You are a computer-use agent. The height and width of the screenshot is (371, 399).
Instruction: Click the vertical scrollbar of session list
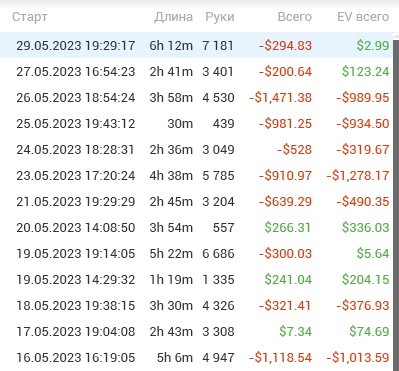[396, 202]
